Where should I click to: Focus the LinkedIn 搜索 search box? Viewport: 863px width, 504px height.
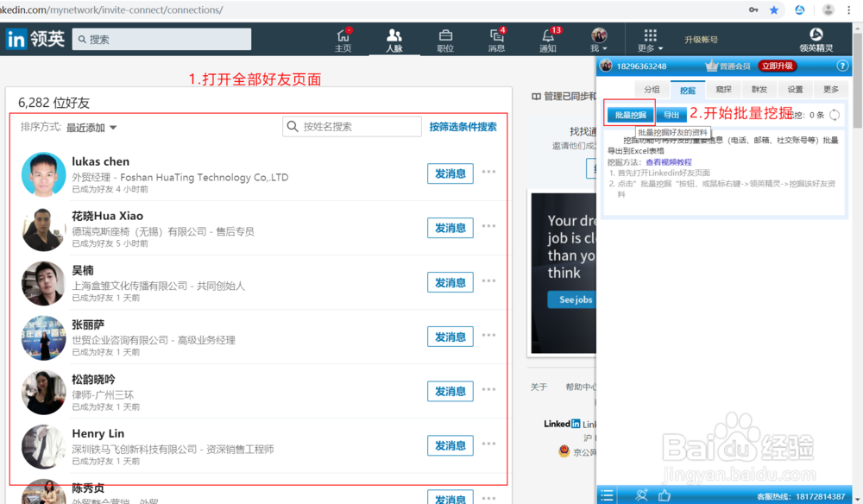[x=162, y=39]
